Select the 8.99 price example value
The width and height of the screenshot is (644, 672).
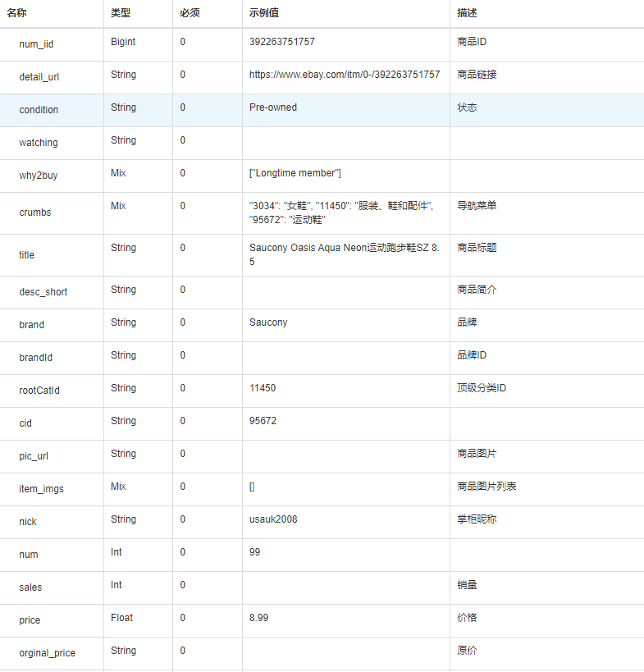[x=258, y=618]
